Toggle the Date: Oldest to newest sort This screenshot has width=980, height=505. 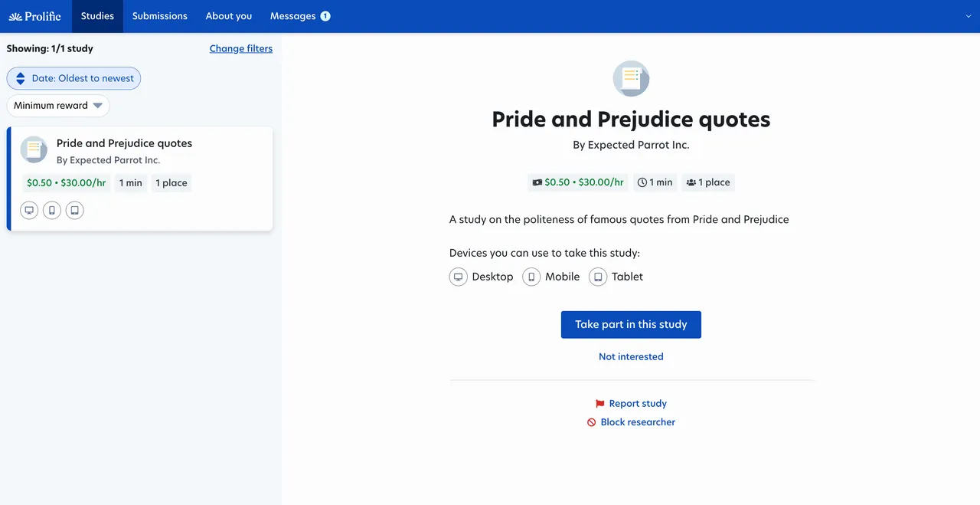tap(73, 78)
